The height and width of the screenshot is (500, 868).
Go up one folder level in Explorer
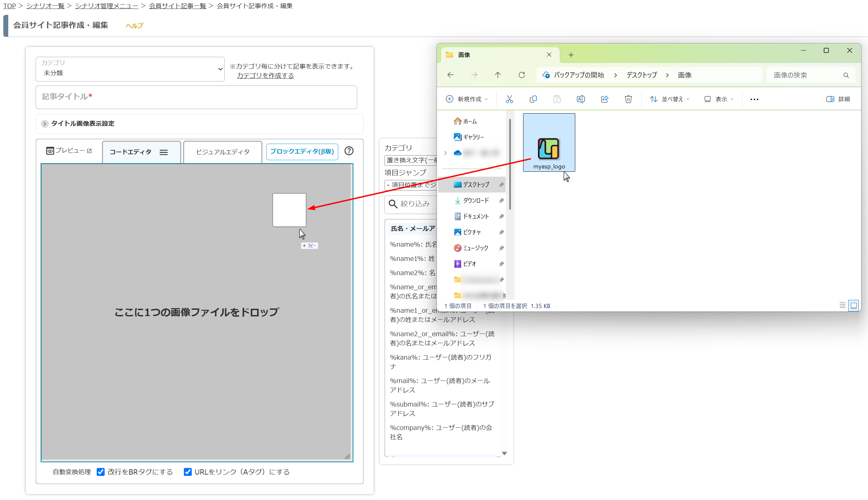(x=498, y=75)
